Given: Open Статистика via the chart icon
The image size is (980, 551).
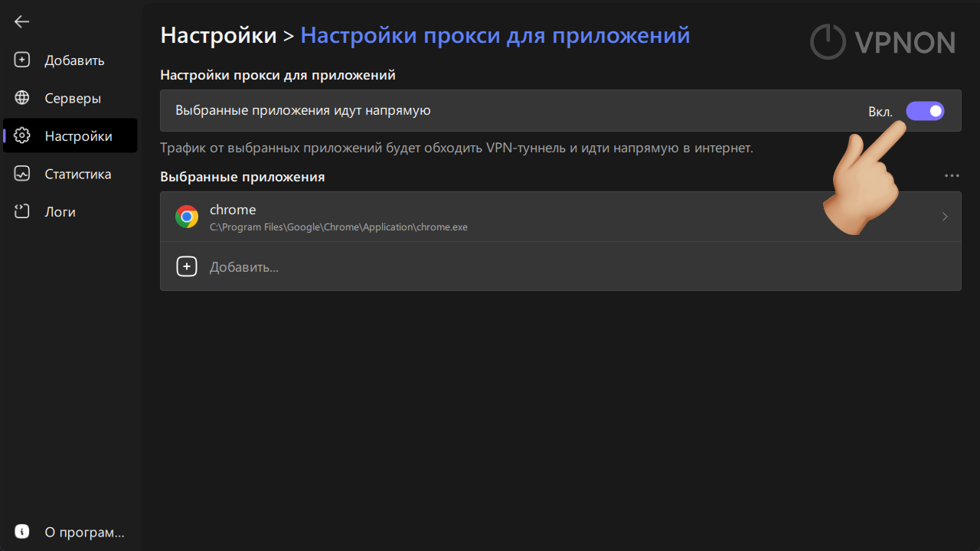Looking at the screenshot, I should (x=21, y=174).
